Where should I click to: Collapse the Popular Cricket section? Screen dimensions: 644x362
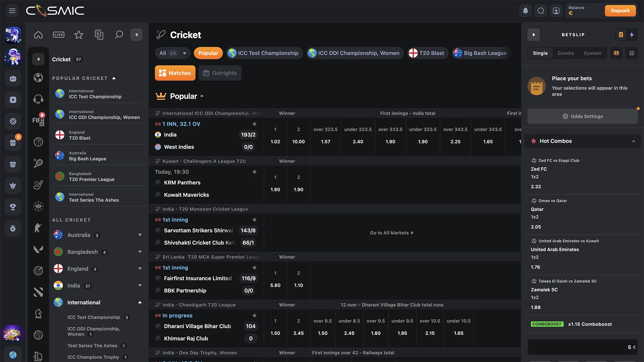click(x=114, y=78)
